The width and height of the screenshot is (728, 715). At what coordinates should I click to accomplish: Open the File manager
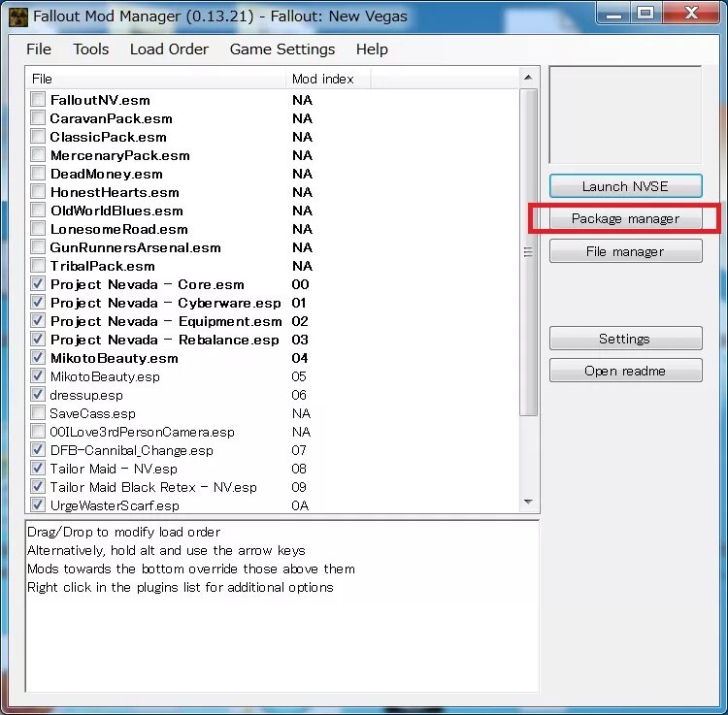click(625, 251)
